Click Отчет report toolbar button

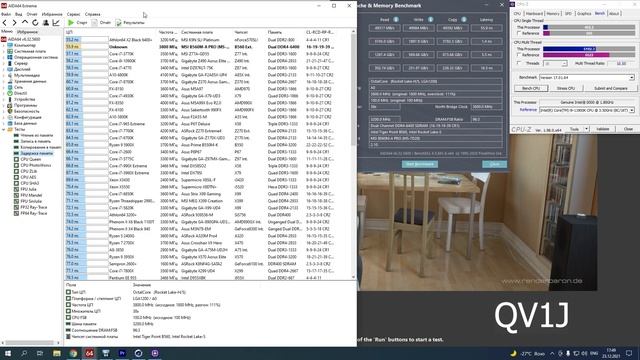(x=101, y=23)
